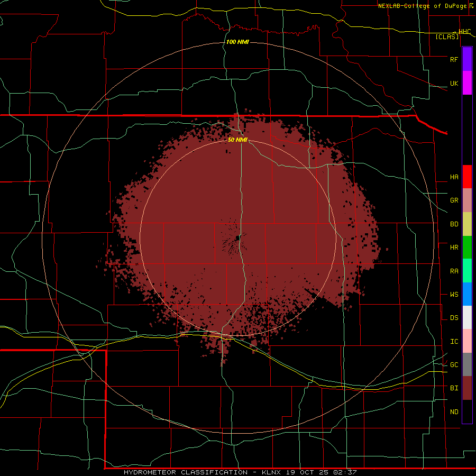
Task: Click the purple RF color swatch
Action: (x=467, y=59)
